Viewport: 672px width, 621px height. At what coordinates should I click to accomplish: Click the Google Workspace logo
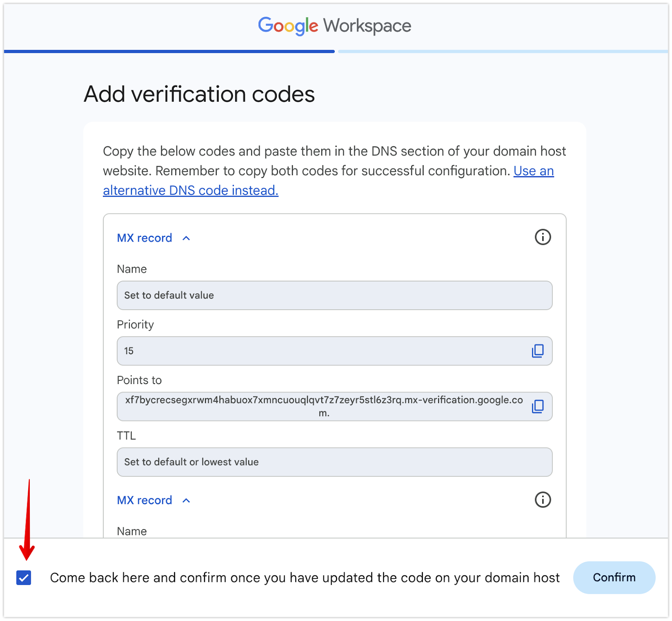334,26
